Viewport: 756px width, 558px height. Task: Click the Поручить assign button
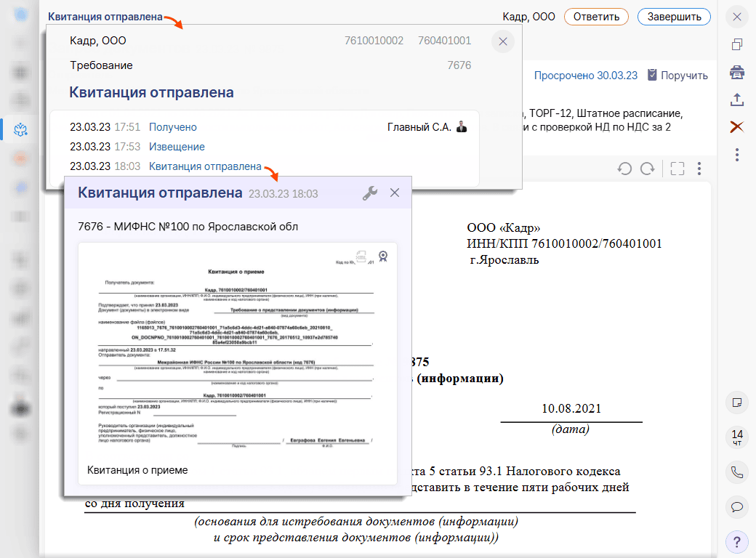(677, 75)
